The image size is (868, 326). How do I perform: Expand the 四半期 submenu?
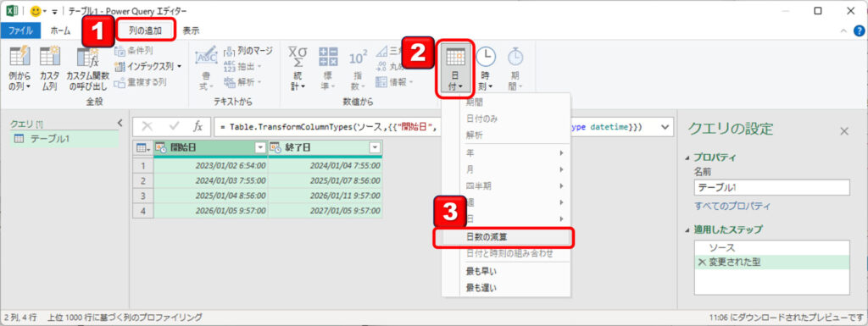pyautogui.click(x=506, y=186)
